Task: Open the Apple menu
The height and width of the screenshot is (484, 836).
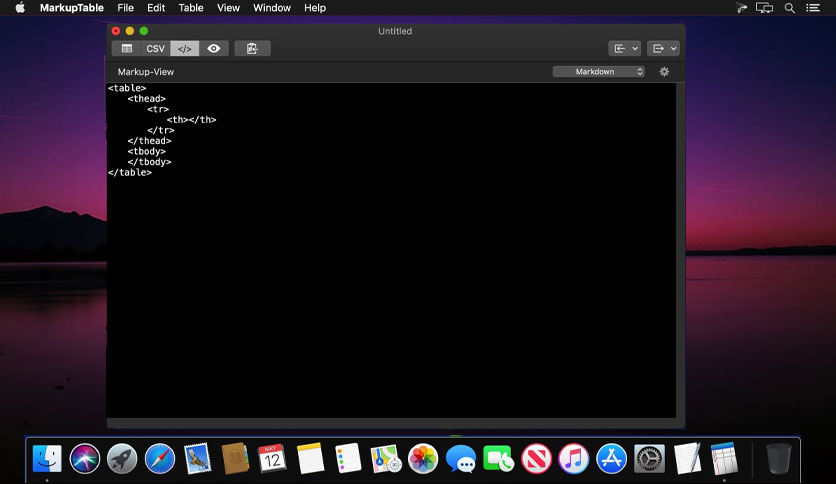Action: (20, 7)
